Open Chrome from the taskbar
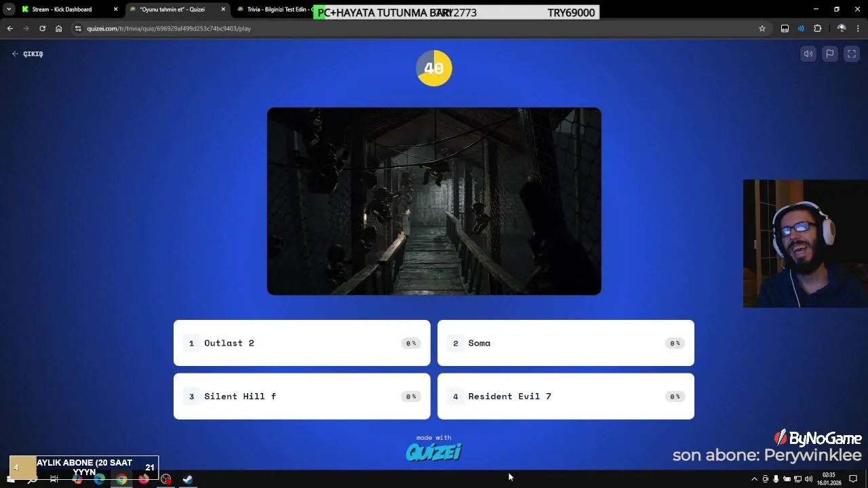868x488 pixels. [121, 479]
